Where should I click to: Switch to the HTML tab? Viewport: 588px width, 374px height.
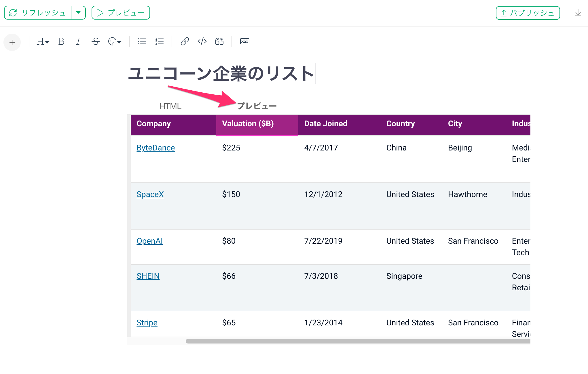coord(170,106)
